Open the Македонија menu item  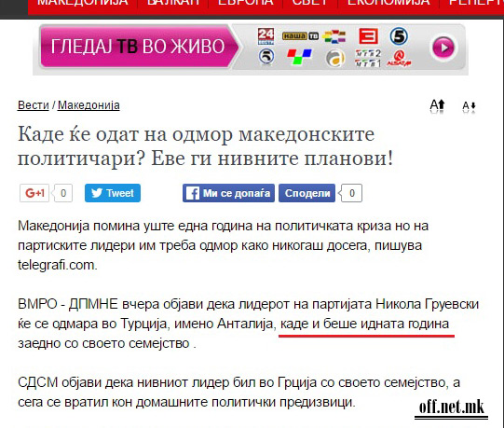point(83,3)
